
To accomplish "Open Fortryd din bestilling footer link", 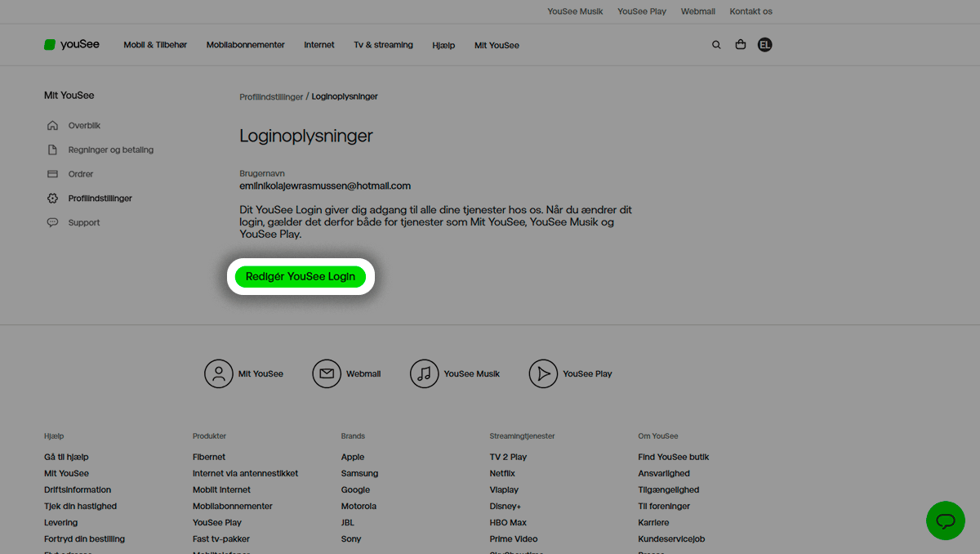I will (x=84, y=538).
